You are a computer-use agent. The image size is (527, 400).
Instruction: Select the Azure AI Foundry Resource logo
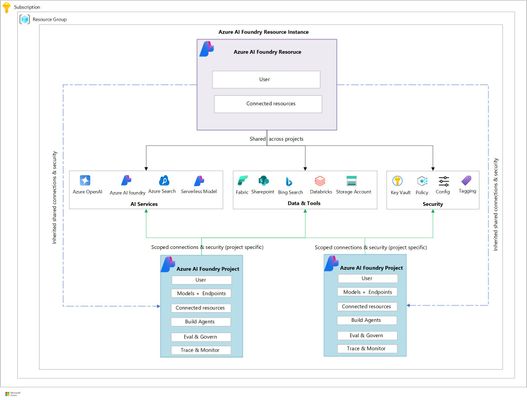207,49
